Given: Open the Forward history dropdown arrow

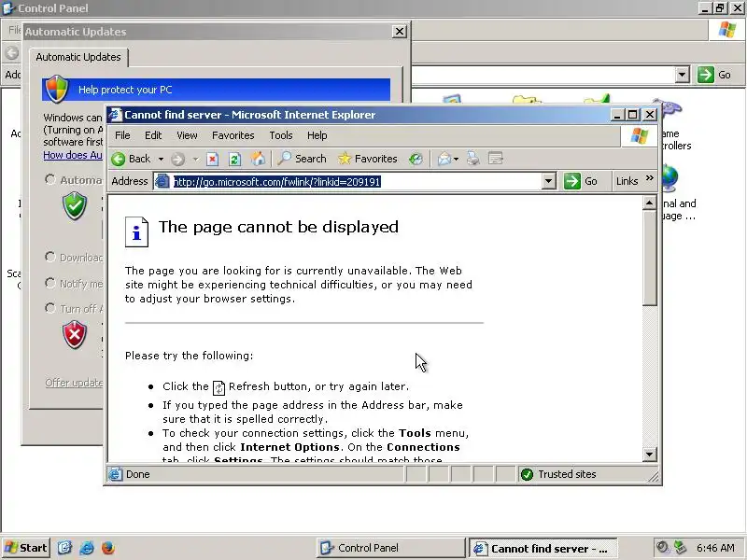Looking at the screenshot, I should coord(195,159).
